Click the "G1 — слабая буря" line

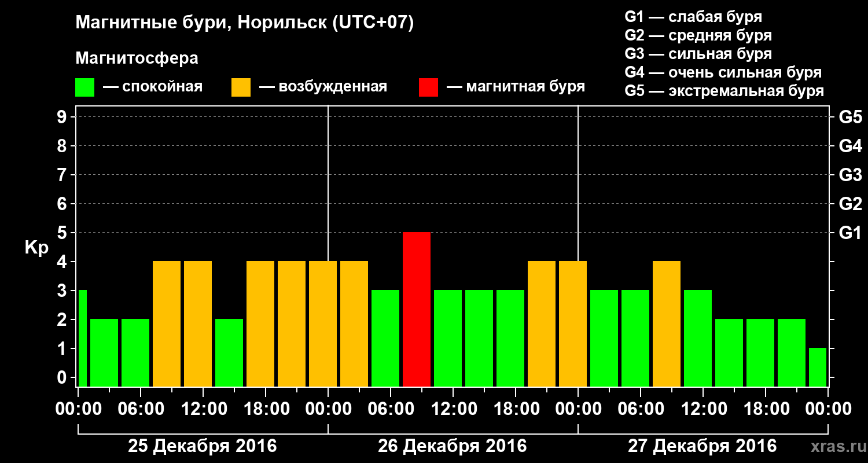tap(693, 17)
